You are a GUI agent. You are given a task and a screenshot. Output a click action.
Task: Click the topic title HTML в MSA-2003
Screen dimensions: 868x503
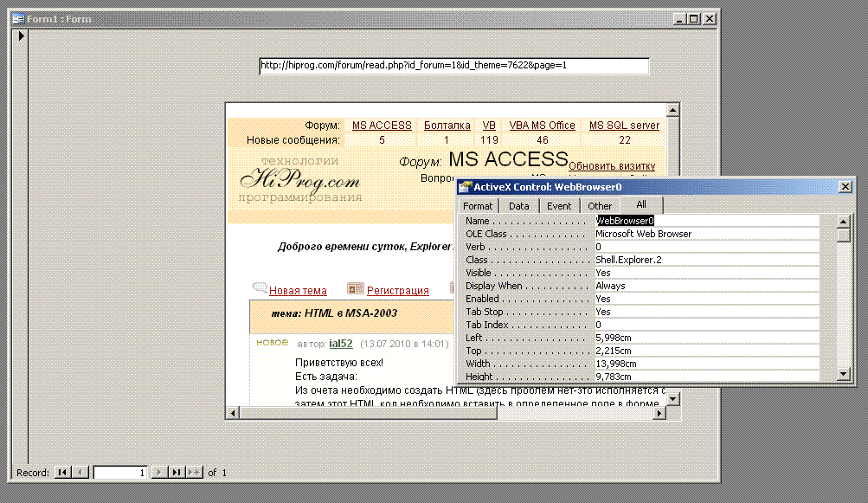pyautogui.click(x=351, y=313)
